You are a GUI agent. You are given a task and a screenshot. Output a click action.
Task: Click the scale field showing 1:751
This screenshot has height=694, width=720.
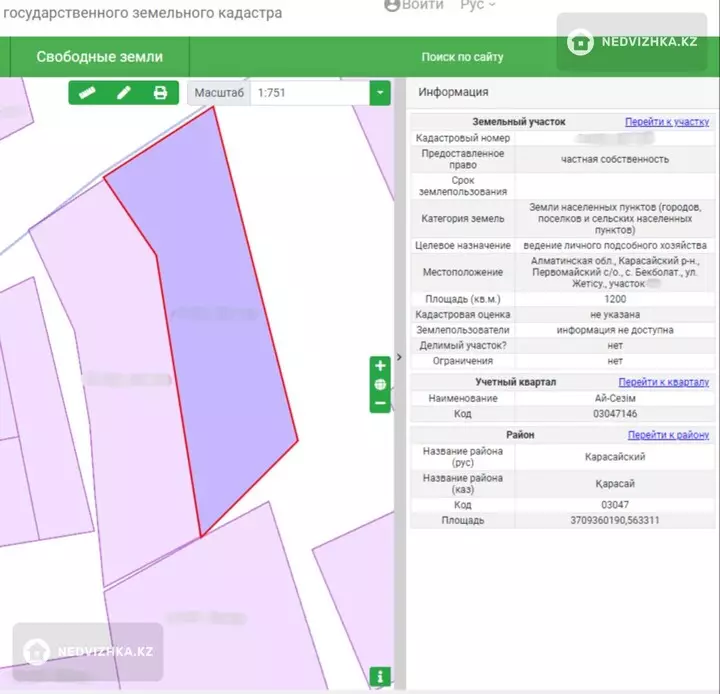point(310,93)
